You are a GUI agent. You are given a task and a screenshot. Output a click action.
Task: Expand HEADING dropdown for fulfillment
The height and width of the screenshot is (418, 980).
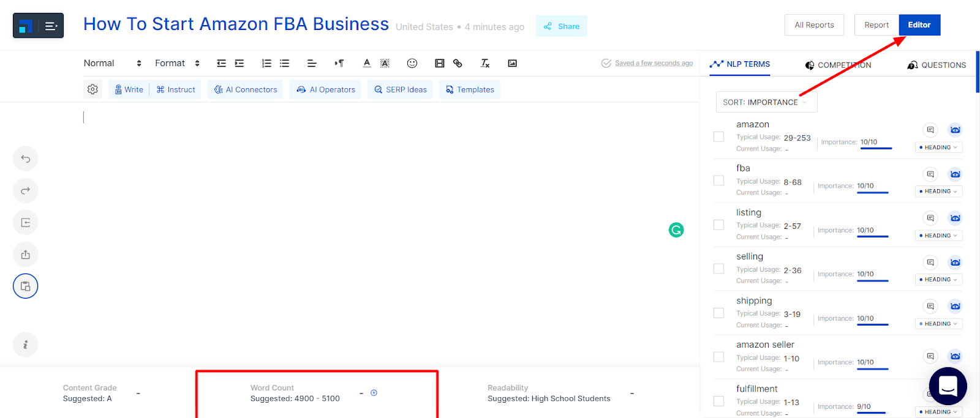click(x=939, y=412)
